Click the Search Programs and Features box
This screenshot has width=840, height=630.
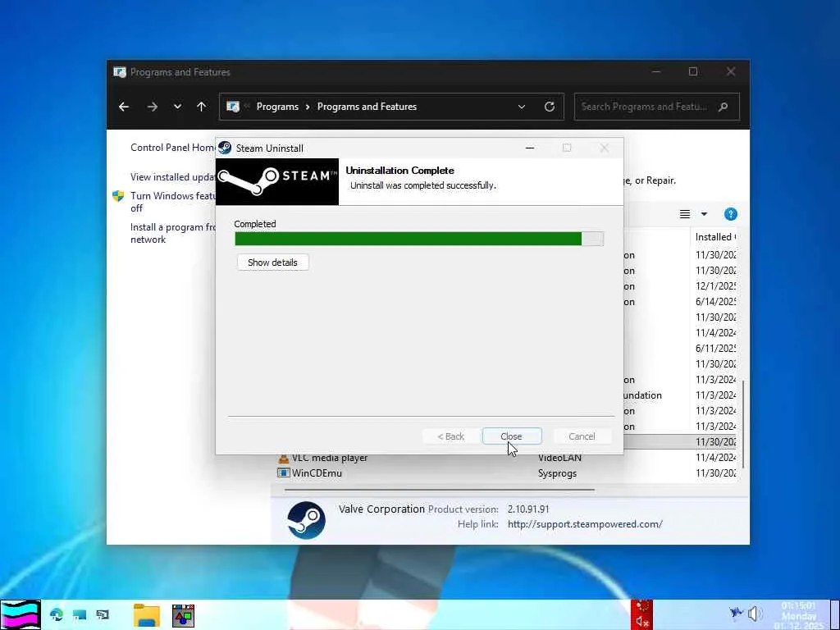tap(656, 107)
